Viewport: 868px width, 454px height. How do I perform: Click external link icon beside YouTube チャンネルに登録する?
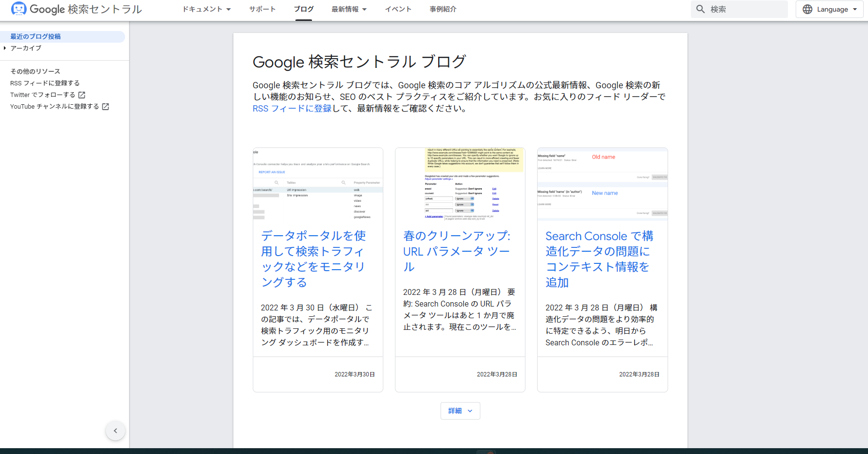coord(106,107)
